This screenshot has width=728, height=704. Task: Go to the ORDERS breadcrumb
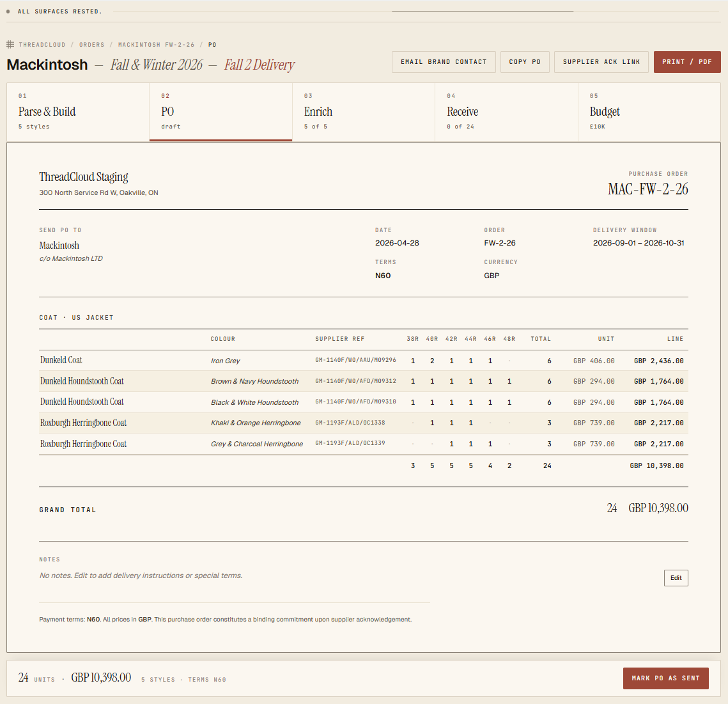[x=92, y=45]
